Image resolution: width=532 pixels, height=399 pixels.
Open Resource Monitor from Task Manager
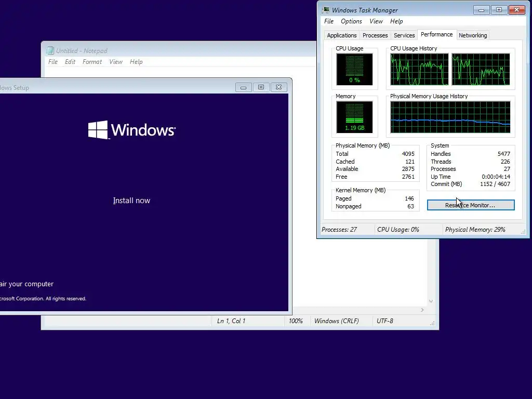471,205
